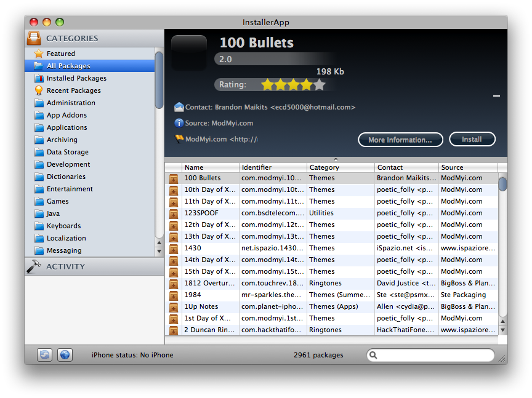Open Messaging category
This screenshot has width=532, height=398.
[x=89, y=250]
